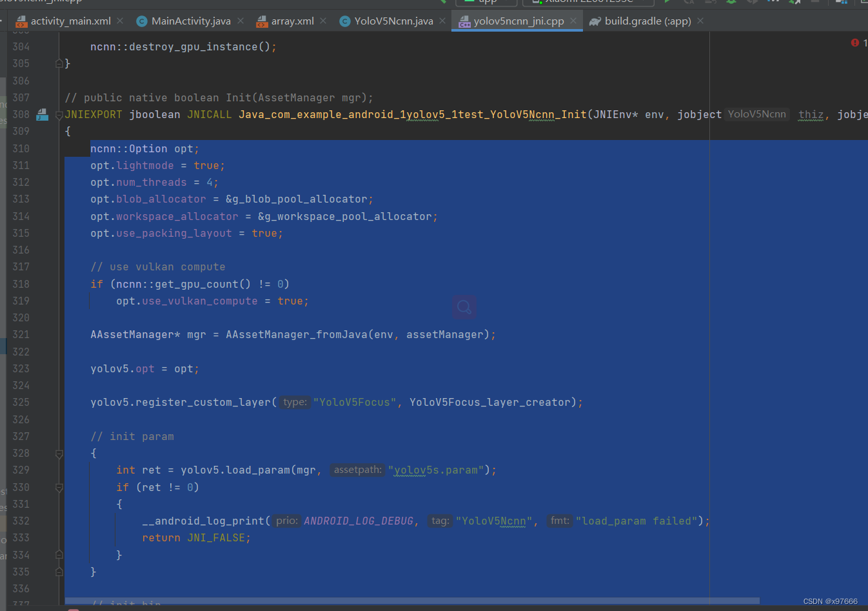This screenshot has width=868, height=611.
Task: Click 'yolov5.opt = opt' on line 323
Action: 142,369
